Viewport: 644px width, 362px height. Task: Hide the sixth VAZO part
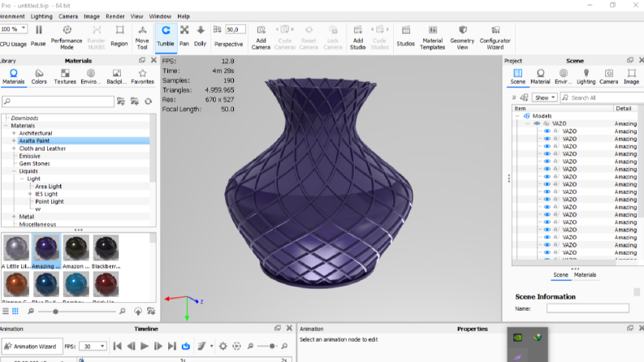click(x=547, y=169)
